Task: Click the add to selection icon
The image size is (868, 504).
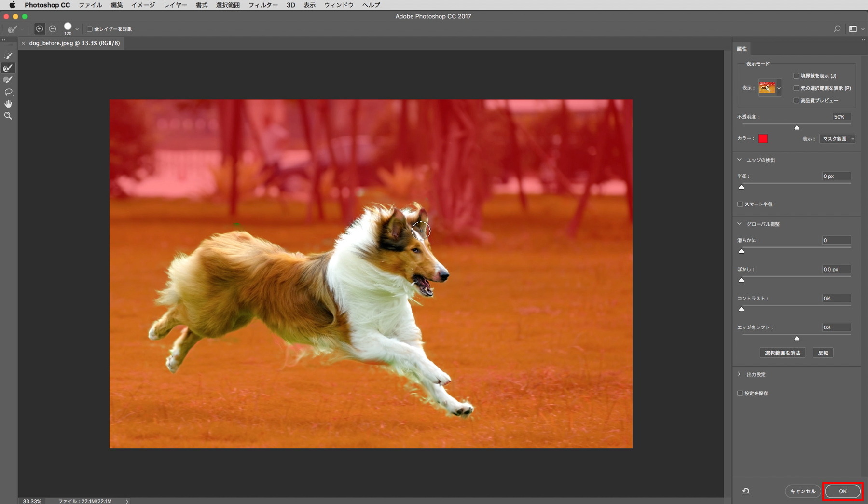Action: tap(40, 29)
